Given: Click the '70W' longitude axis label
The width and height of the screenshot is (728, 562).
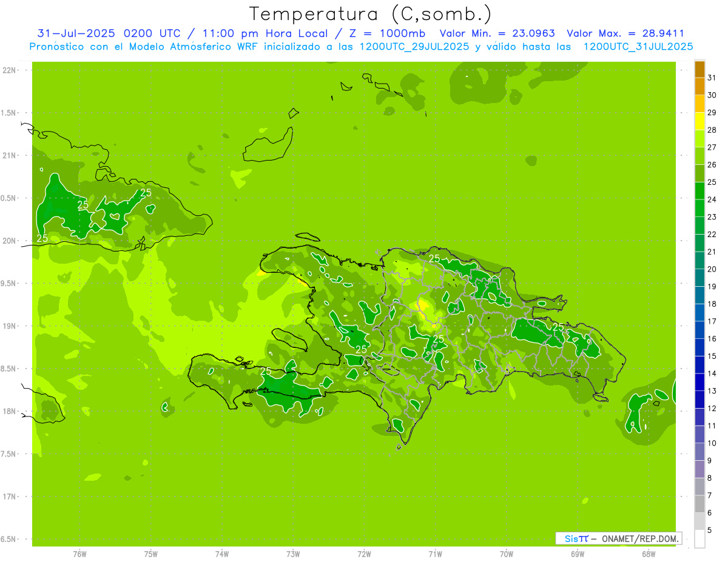Looking at the screenshot, I should [507, 554].
